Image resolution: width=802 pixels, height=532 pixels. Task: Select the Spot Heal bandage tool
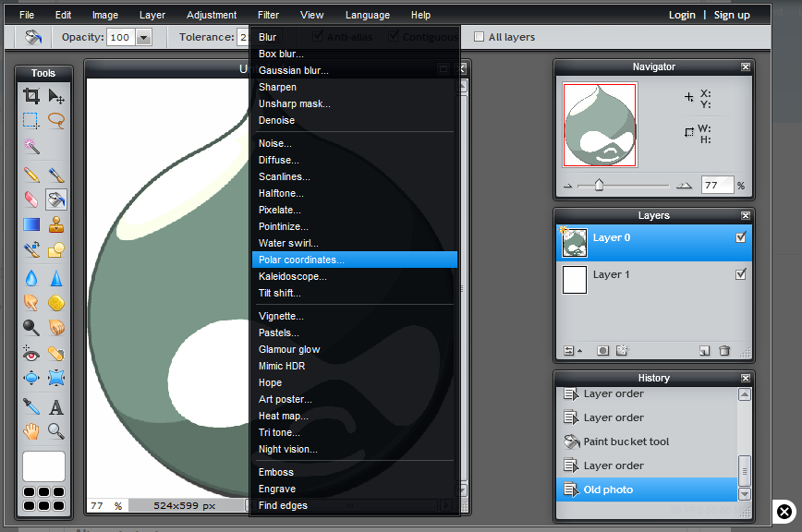pos(56,353)
